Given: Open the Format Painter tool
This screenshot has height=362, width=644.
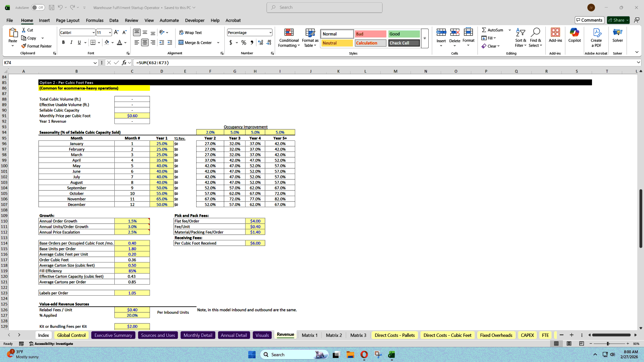Looking at the screenshot, I should pos(37,46).
